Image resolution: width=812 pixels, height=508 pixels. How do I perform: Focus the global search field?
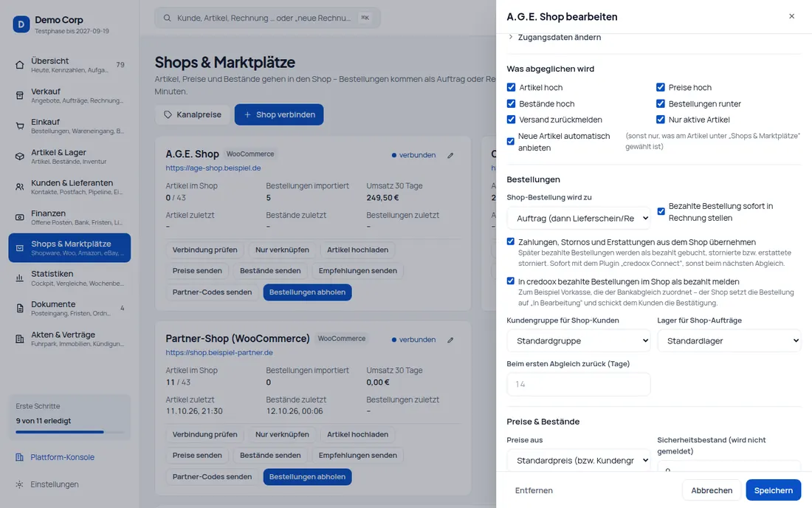[x=267, y=18]
